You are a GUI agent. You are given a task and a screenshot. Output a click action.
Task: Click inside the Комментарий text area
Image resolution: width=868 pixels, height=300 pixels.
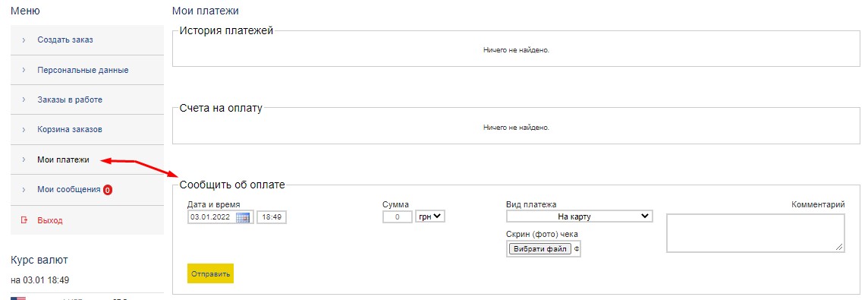(x=756, y=233)
